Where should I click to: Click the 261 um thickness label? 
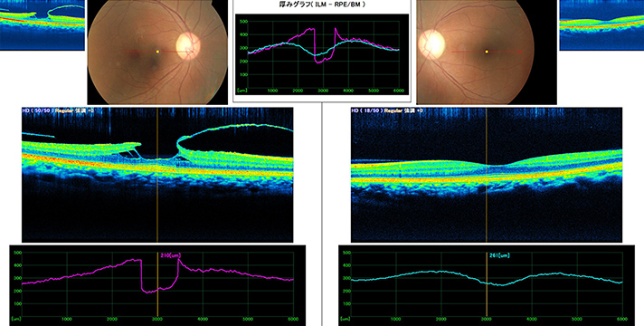pyautogui.click(x=499, y=255)
